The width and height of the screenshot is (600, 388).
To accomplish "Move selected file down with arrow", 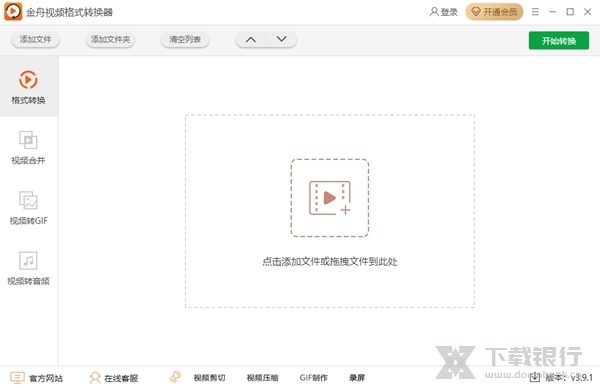I will pyautogui.click(x=282, y=39).
